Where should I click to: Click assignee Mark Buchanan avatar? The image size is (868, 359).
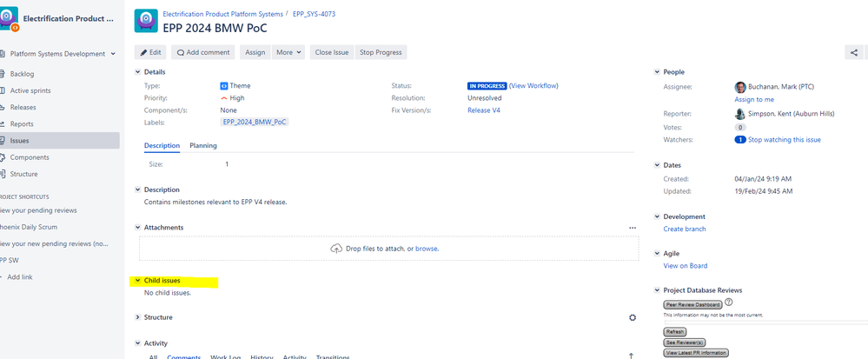pos(740,87)
